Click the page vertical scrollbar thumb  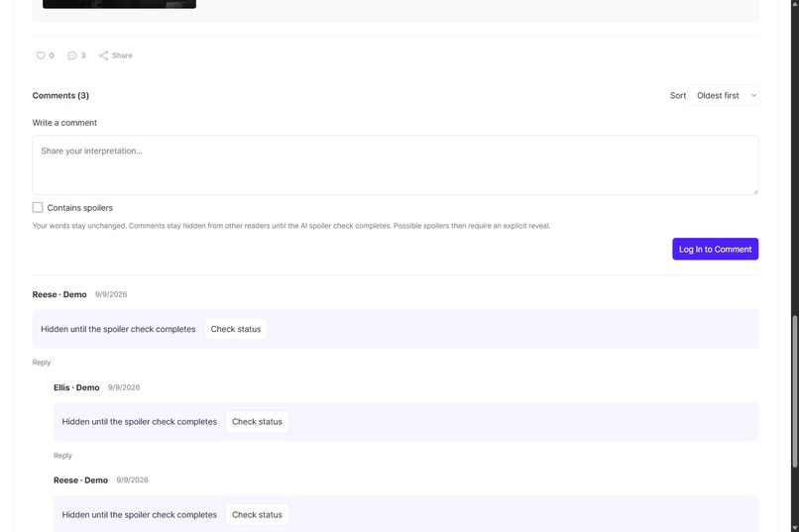tap(794, 391)
